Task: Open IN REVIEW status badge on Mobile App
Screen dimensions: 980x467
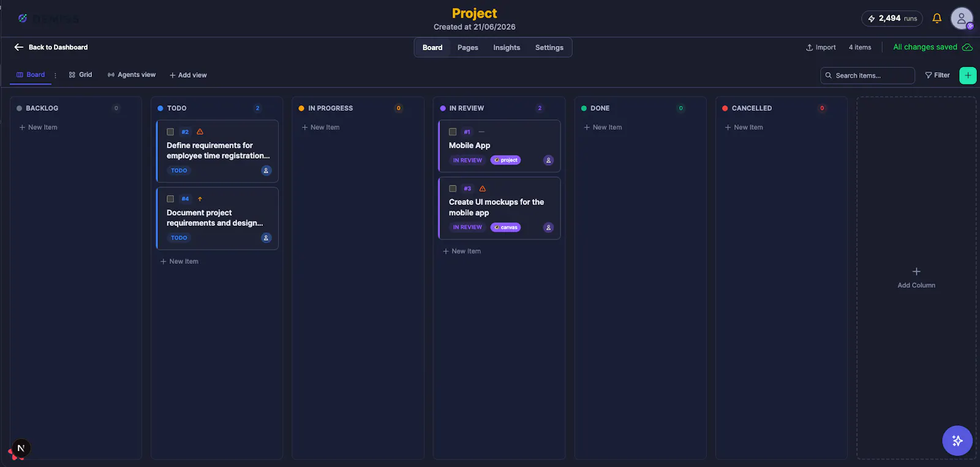Action: click(x=467, y=160)
